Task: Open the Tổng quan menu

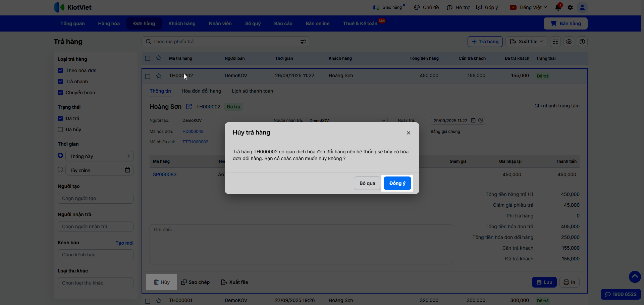Action: pyautogui.click(x=72, y=23)
